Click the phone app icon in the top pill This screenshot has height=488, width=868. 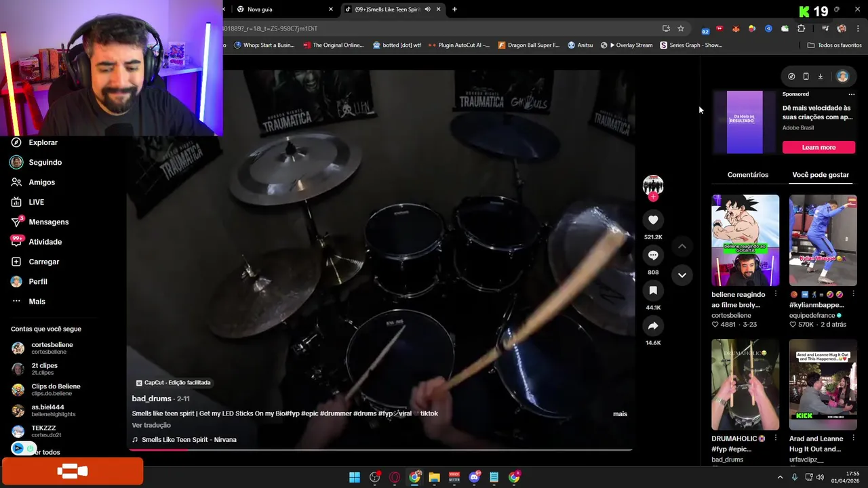click(806, 77)
